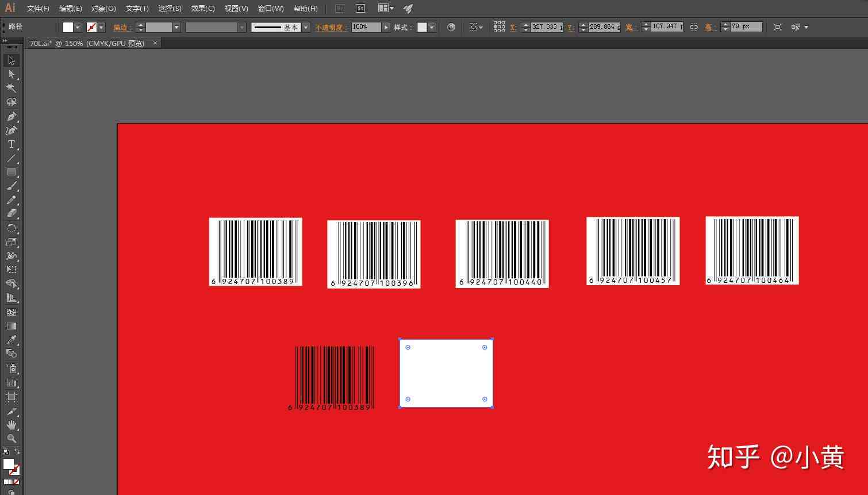
Task: Swap fill and stroke colors
Action: click(17, 452)
